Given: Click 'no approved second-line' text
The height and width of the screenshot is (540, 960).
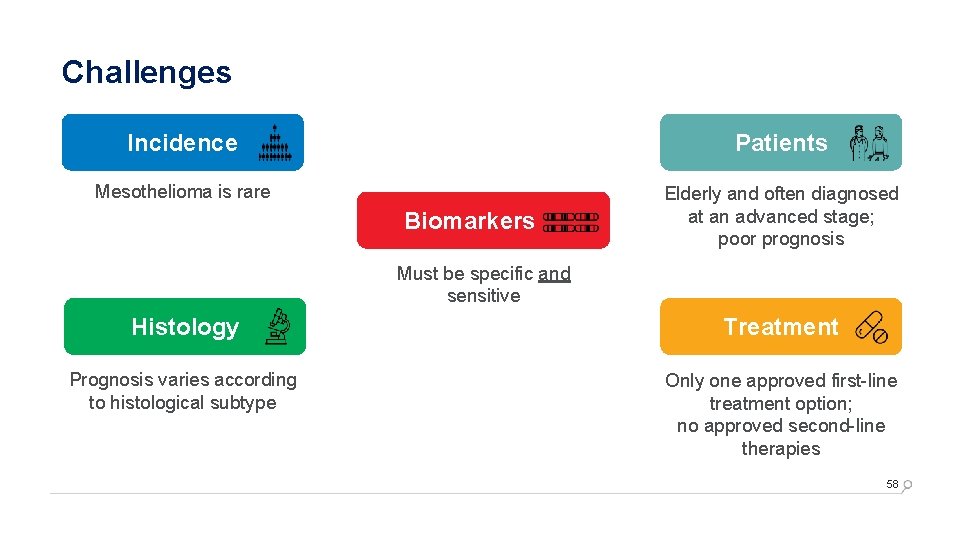Looking at the screenshot, I should pyautogui.click(x=781, y=426).
